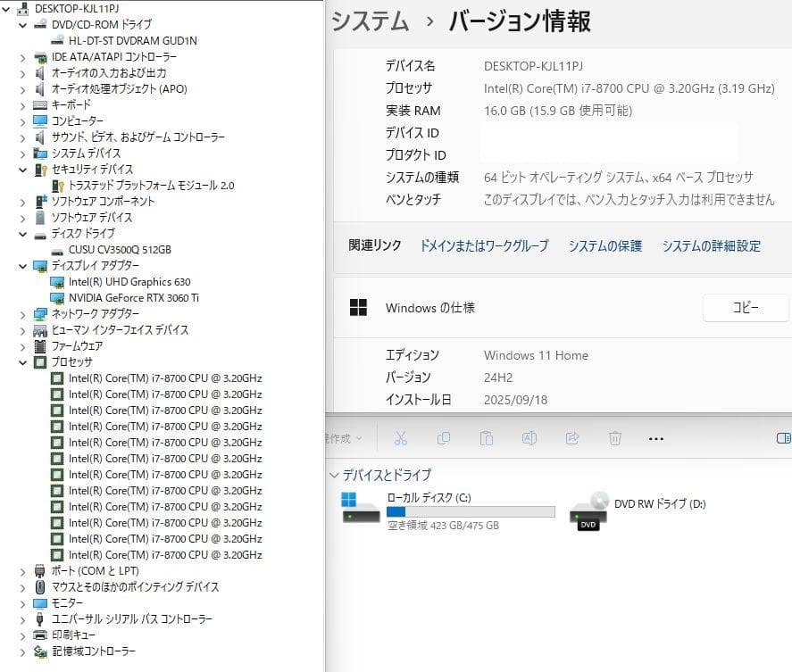The width and height of the screenshot is (792, 672).
Task: Collapse the ディスプレイ アダプター node
Action: click(x=22, y=266)
